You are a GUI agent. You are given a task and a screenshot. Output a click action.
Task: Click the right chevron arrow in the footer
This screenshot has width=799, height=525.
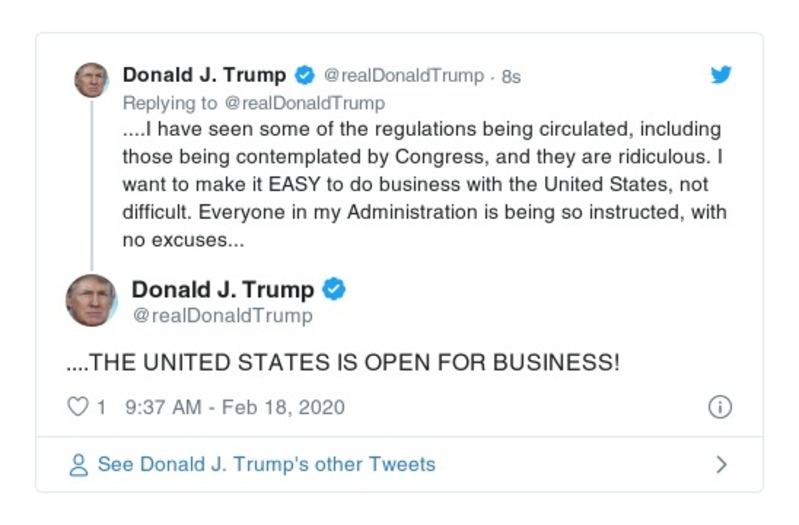click(x=721, y=465)
